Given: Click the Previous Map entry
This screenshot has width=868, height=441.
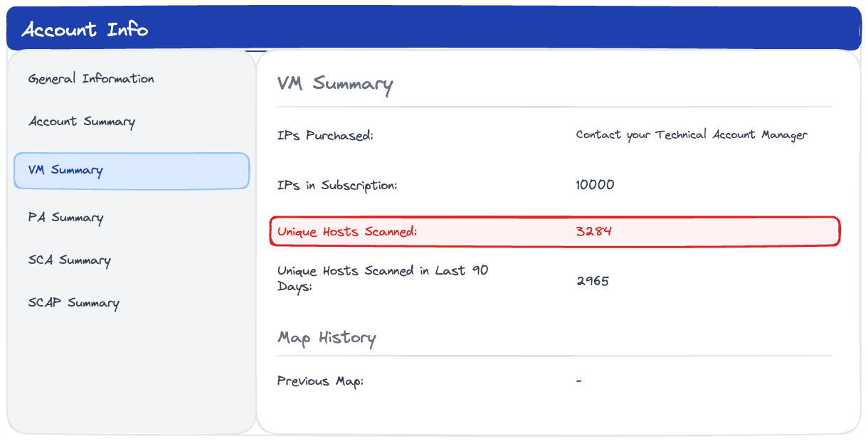Looking at the screenshot, I should pos(320,381).
